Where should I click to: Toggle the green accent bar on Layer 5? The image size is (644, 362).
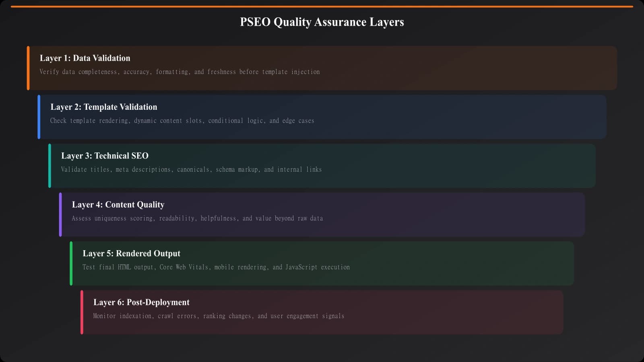click(x=70, y=263)
